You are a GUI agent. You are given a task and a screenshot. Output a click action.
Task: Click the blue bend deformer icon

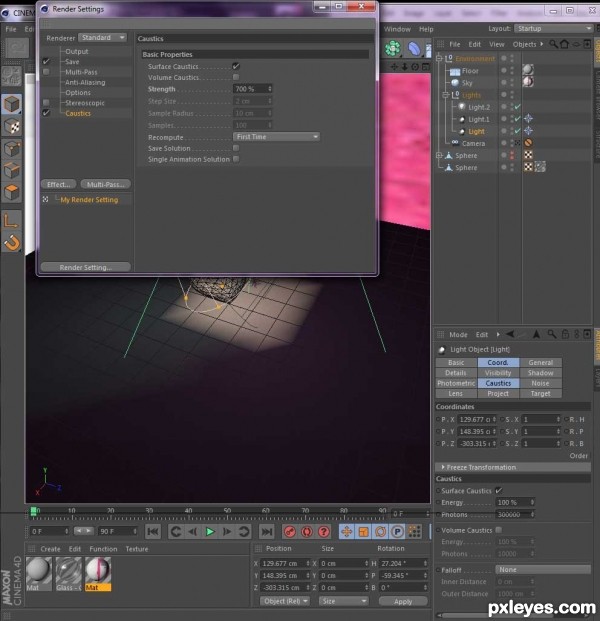click(x=414, y=48)
